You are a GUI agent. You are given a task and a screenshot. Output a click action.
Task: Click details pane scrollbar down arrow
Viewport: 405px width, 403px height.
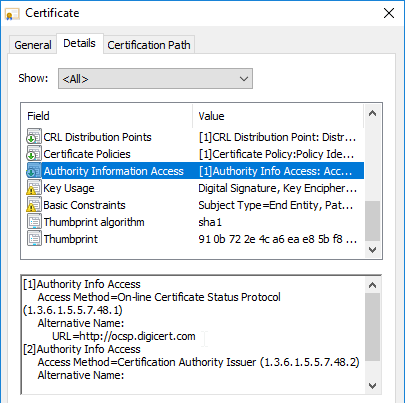point(373,386)
